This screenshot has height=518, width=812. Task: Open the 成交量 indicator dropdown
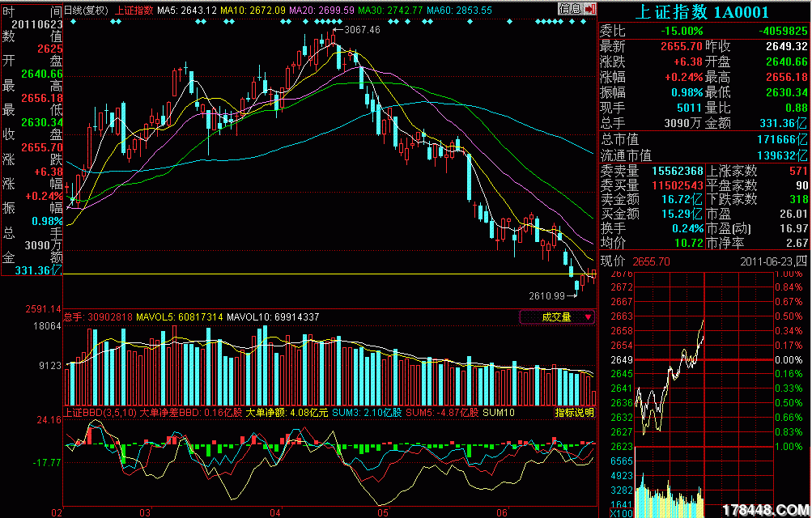pos(557,317)
